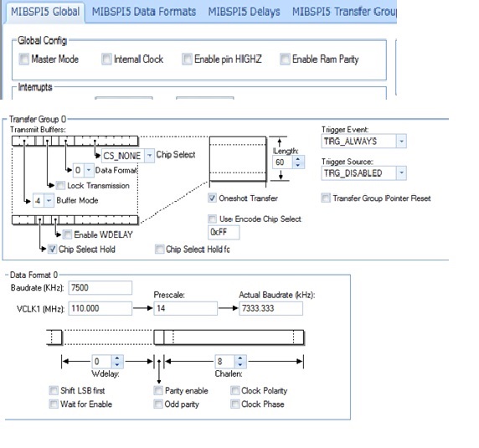Uncheck the Chip Select Hold checkbox

tap(52, 250)
